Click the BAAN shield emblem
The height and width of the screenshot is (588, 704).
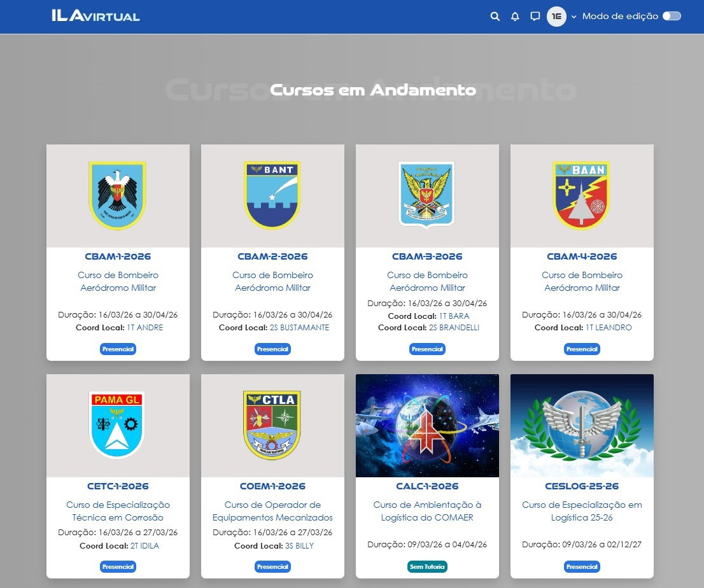click(582, 195)
